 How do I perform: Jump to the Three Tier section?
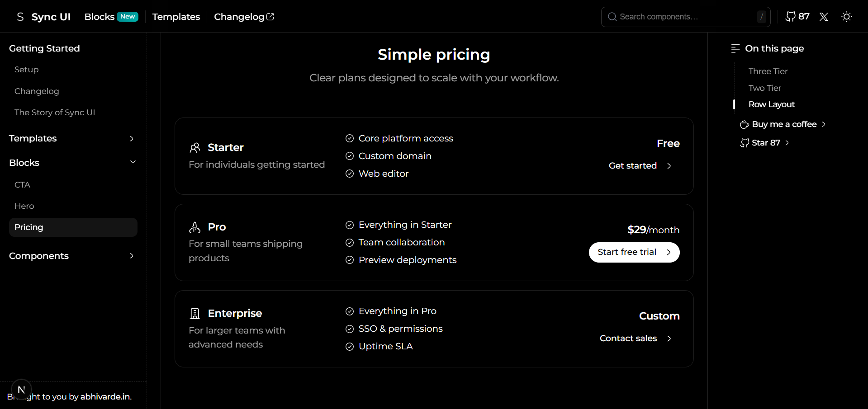[x=768, y=71]
